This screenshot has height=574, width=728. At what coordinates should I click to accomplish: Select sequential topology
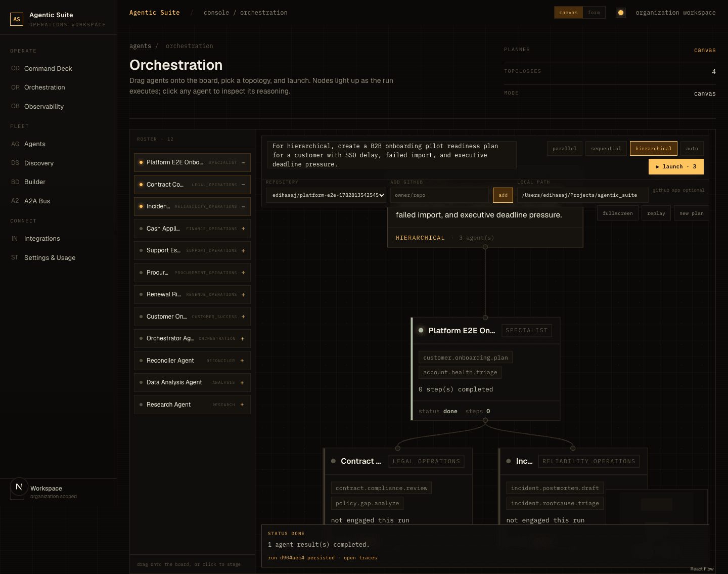click(606, 148)
